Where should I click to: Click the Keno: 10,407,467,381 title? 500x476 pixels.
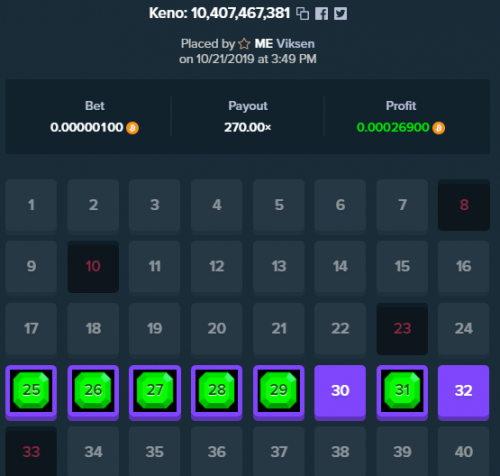pos(219,13)
